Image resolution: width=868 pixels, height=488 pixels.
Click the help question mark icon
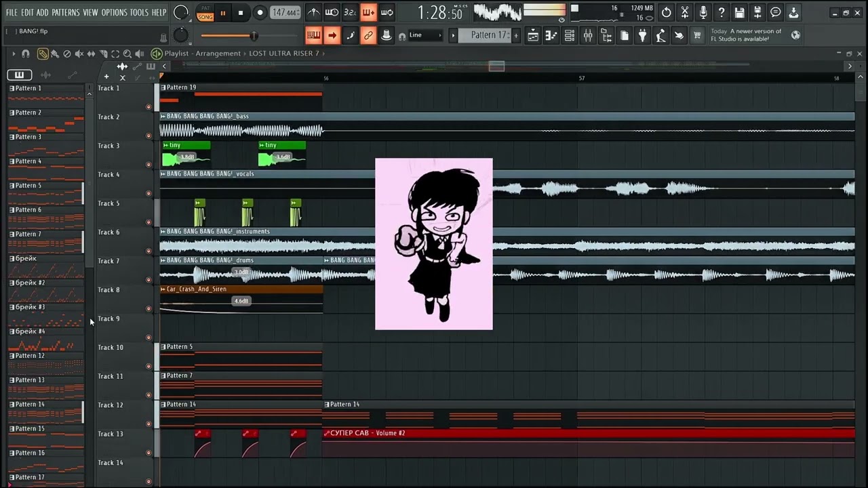click(722, 12)
